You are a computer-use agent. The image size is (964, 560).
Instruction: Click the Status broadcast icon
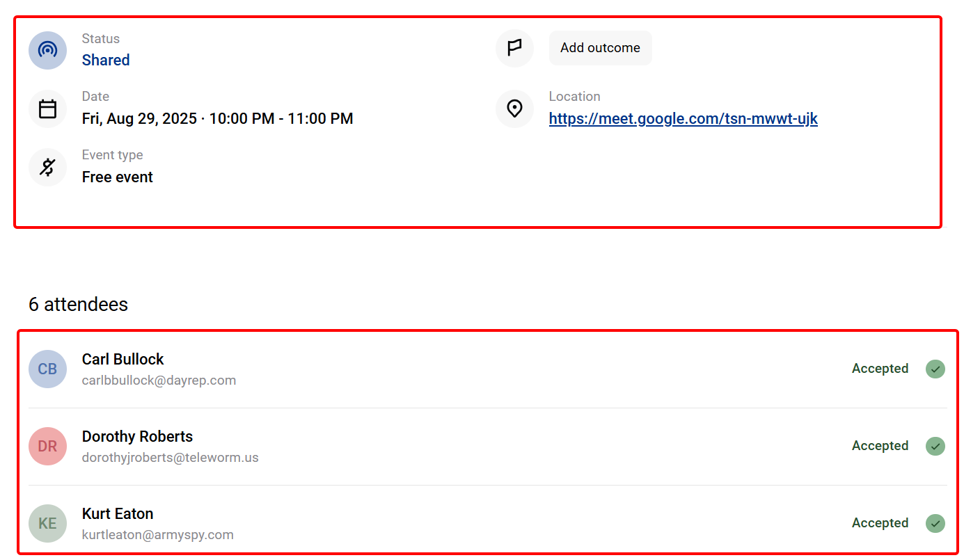pyautogui.click(x=47, y=50)
